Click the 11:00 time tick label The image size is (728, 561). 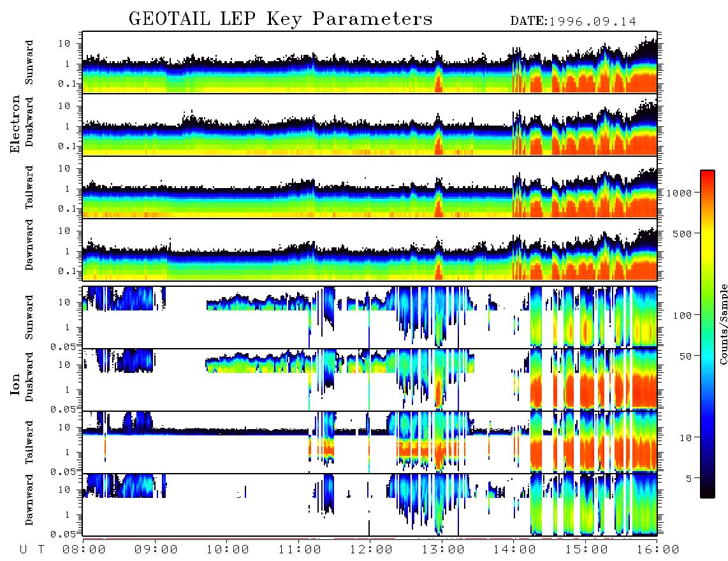pyautogui.click(x=300, y=550)
